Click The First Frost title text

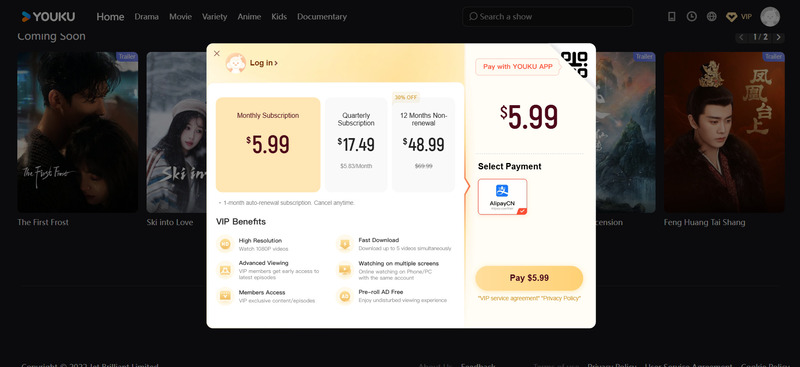(43, 223)
